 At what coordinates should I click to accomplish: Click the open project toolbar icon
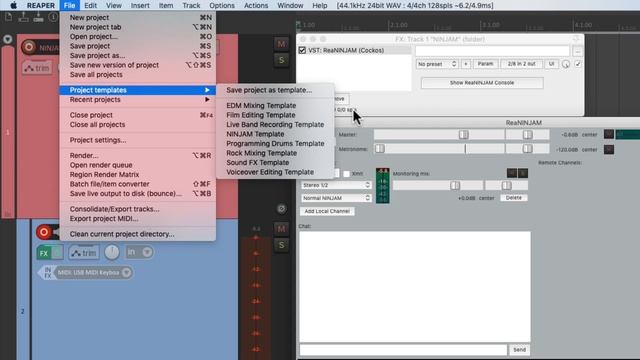pyautogui.click(x=23, y=17)
